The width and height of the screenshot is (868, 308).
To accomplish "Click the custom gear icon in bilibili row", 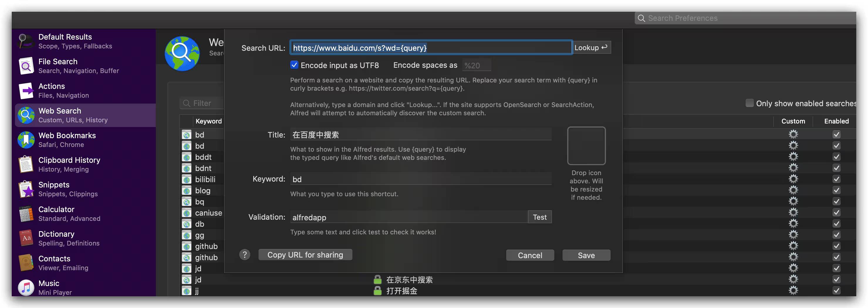I will 793,179.
